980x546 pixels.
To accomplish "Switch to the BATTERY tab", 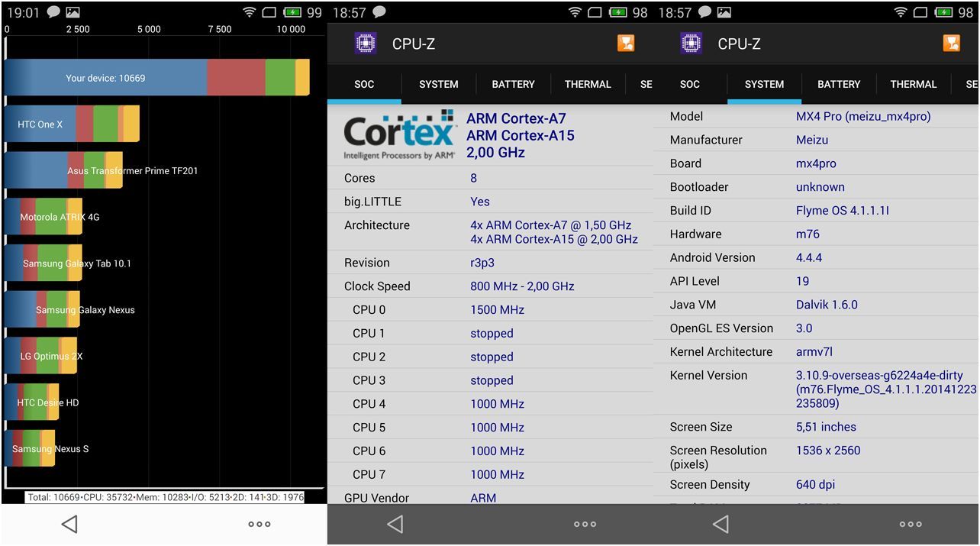I will [x=513, y=84].
